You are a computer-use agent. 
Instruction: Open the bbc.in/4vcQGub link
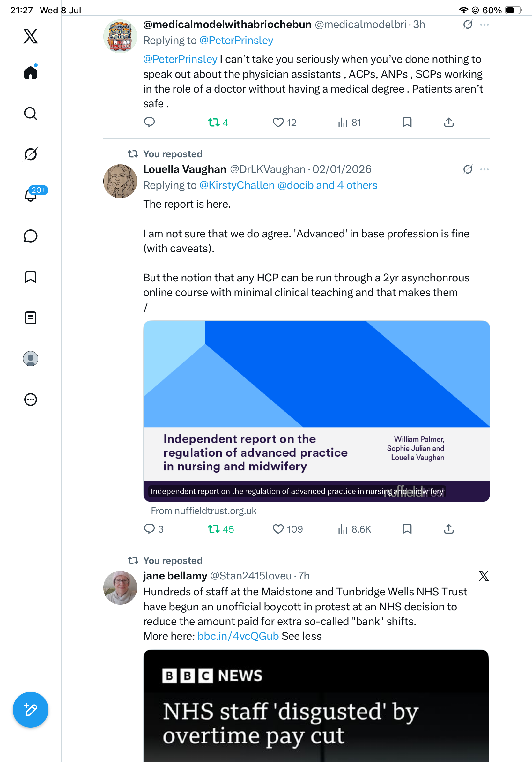[238, 636]
